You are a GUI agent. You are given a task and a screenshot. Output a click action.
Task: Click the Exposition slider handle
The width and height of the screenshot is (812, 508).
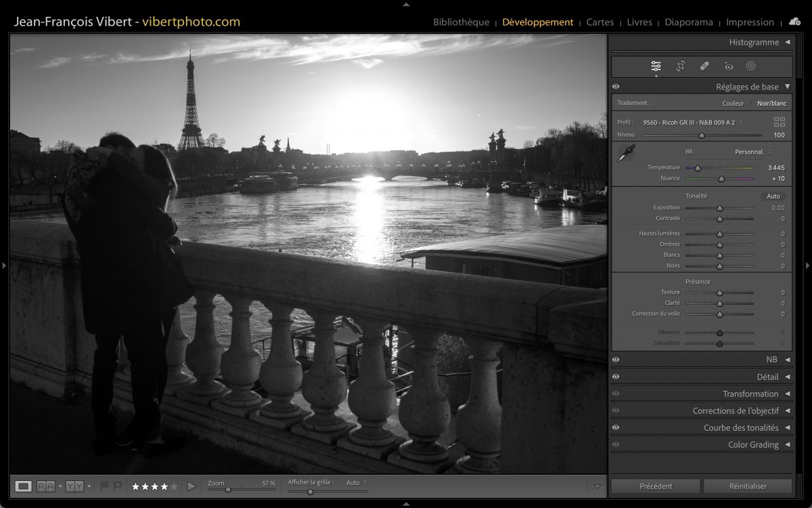pyautogui.click(x=719, y=208)
